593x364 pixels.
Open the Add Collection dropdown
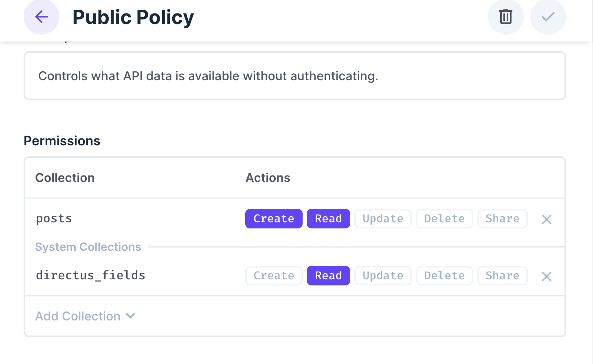click(x=78, y=316)
